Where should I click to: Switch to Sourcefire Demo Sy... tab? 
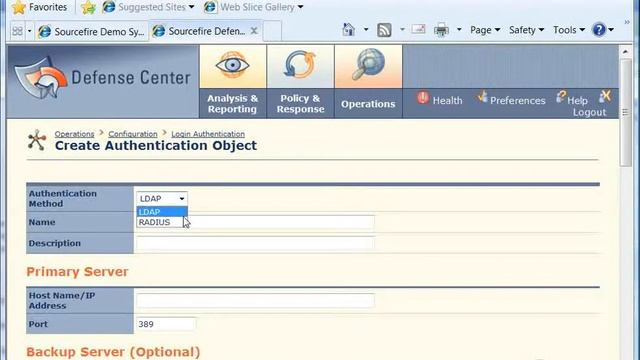[91, 31]
